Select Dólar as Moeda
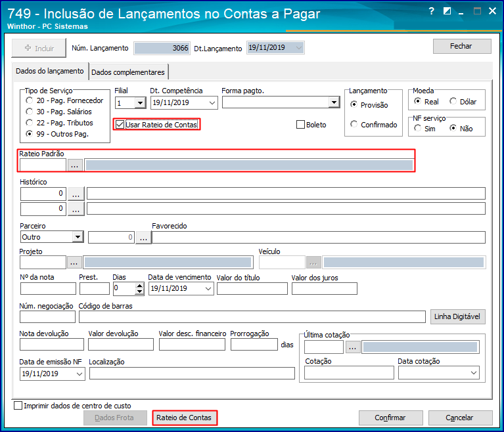 (x=453, y=101)
